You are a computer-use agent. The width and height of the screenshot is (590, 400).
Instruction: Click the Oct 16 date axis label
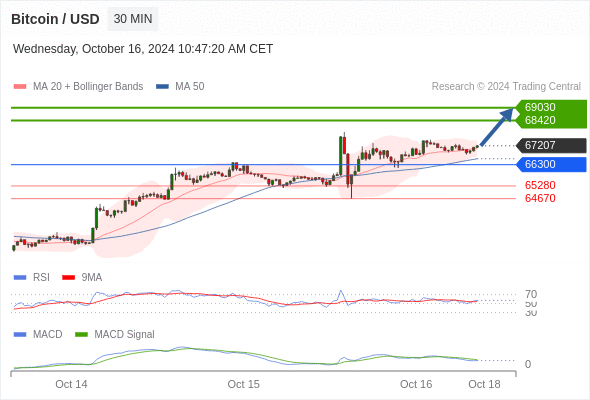[416, 384]
